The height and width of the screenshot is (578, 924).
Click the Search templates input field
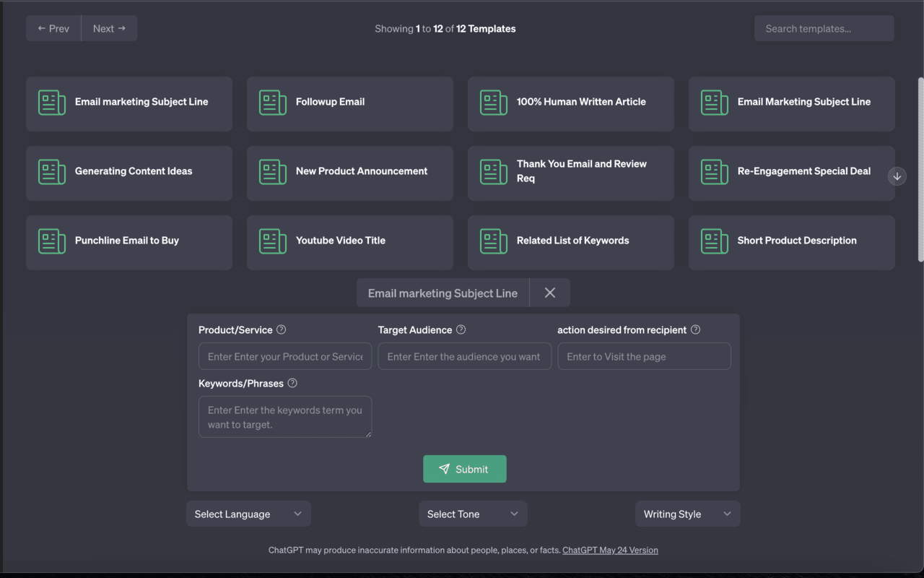point(824,28)
